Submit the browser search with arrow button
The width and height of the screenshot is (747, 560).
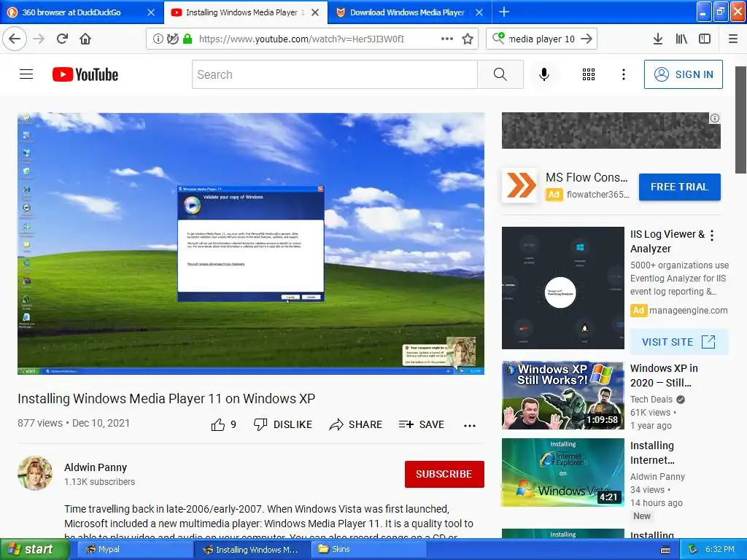[587, 39]
